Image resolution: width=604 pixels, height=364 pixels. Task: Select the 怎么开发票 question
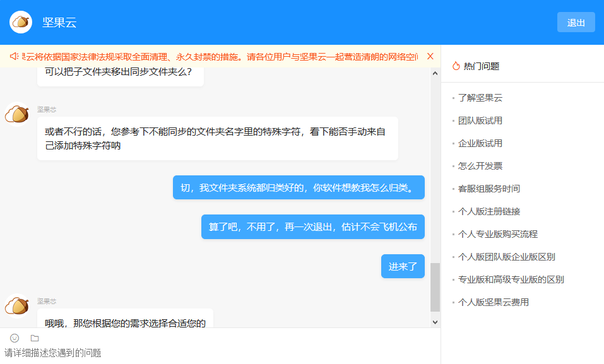coord(480,166)
